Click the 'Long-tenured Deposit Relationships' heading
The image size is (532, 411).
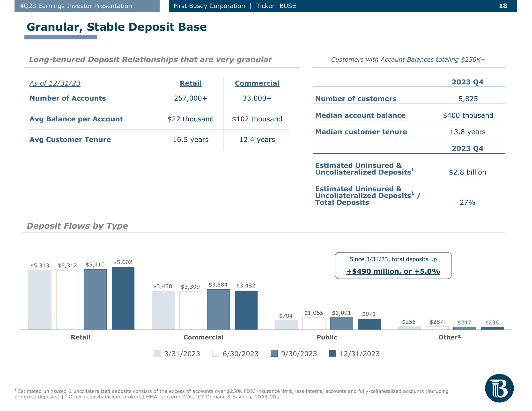[150, 60]
